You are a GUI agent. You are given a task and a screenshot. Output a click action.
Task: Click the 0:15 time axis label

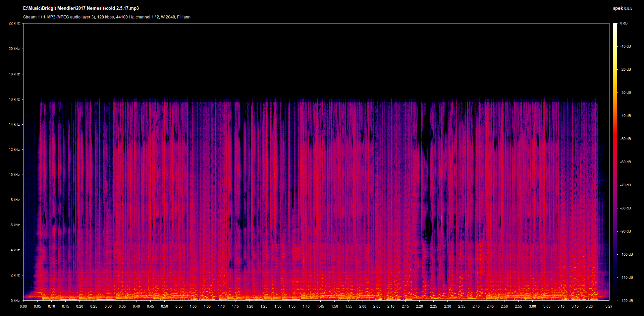pyautogui.click(x=65, y=306)
